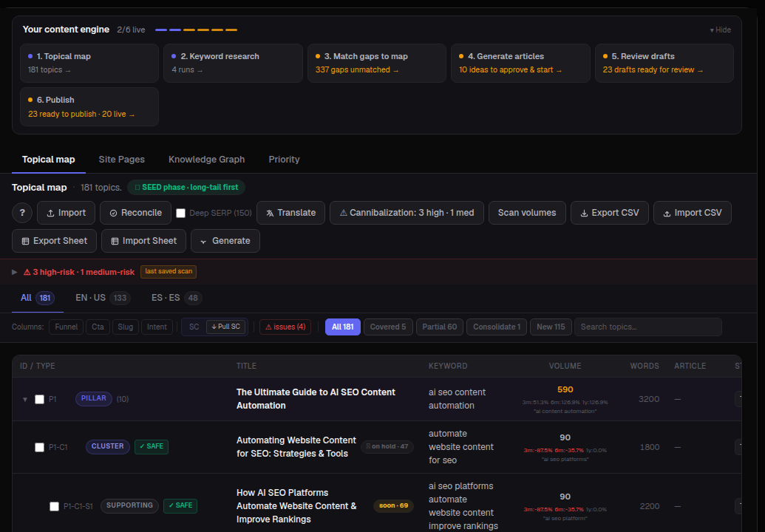The height and width of the screenshot is (532, 765).
Task: Click the Pull SC button
Action: (225, 327)
